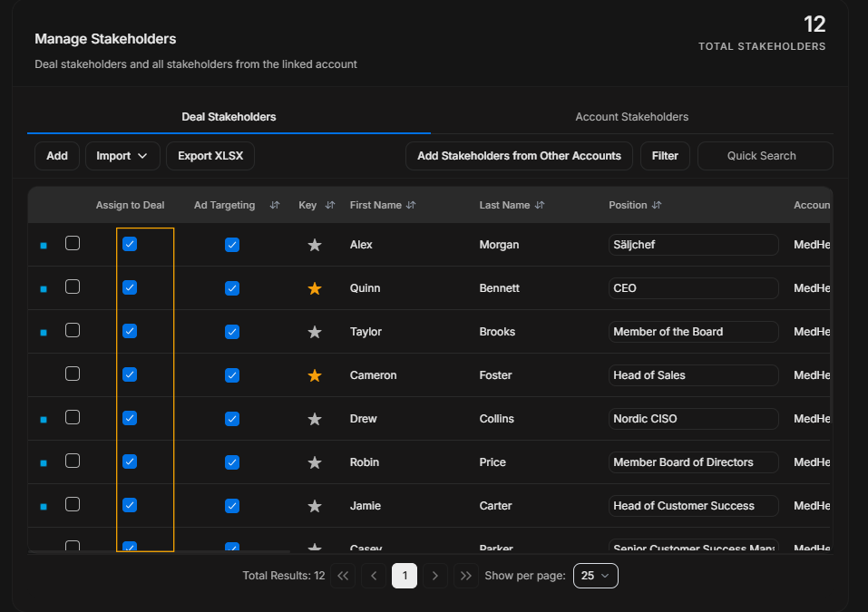Image resolution: width=868 pixels, height=612 pixels.
Task: Click the Add button
Action: point(57,156)
